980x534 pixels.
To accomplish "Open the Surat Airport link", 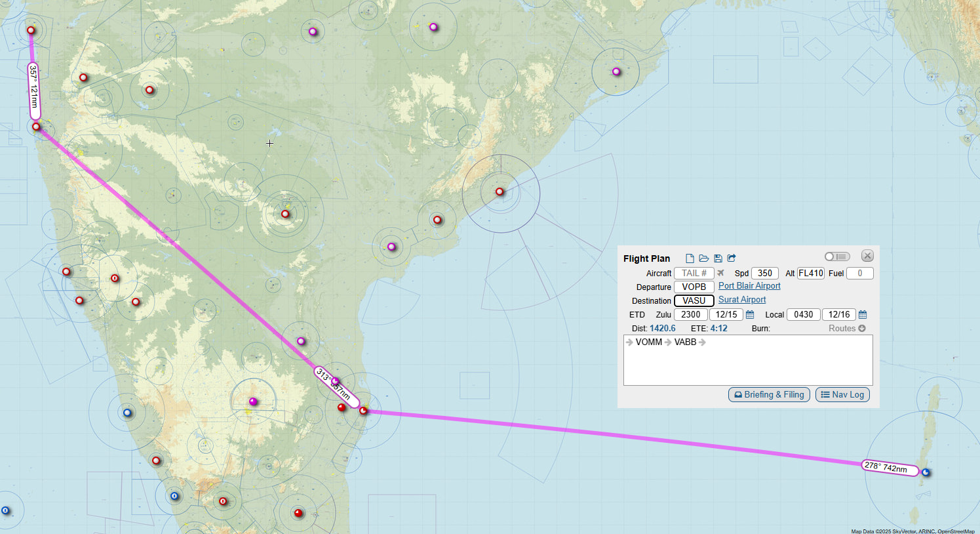I will (741, 300).
